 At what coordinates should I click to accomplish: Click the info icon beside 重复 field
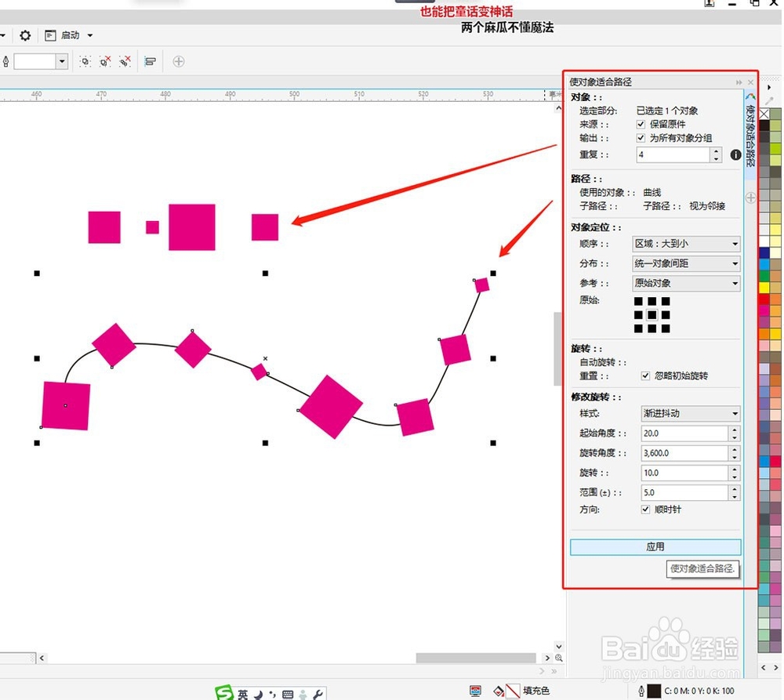click(735, 155)
